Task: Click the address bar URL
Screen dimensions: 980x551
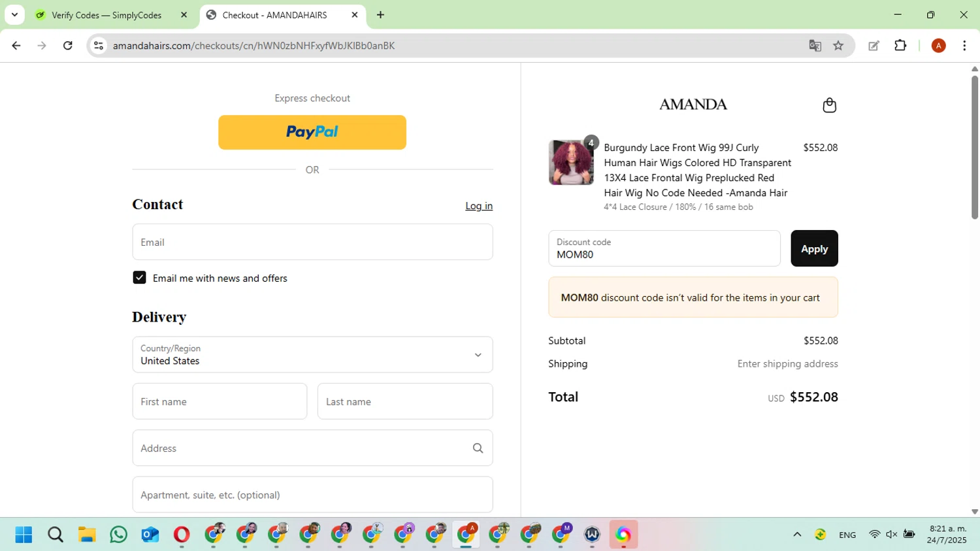Action: pyautogui.click(x=253, y=46)
